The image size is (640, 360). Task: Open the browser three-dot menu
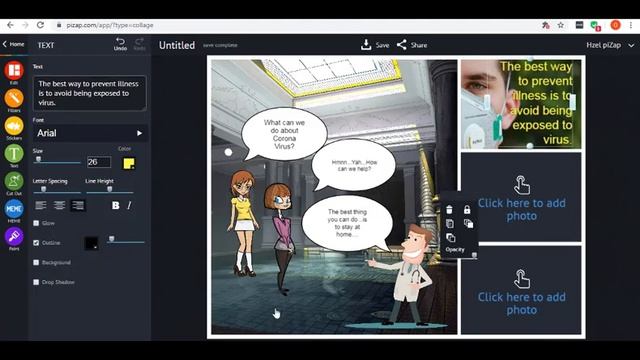point(631,25)
